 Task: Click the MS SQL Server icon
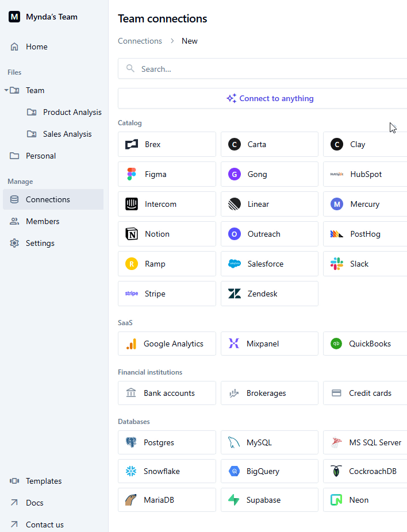336,442
